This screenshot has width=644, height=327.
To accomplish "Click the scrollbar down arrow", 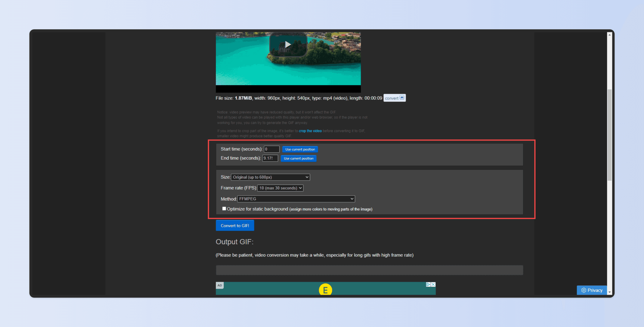I will (x=610, y=292).
